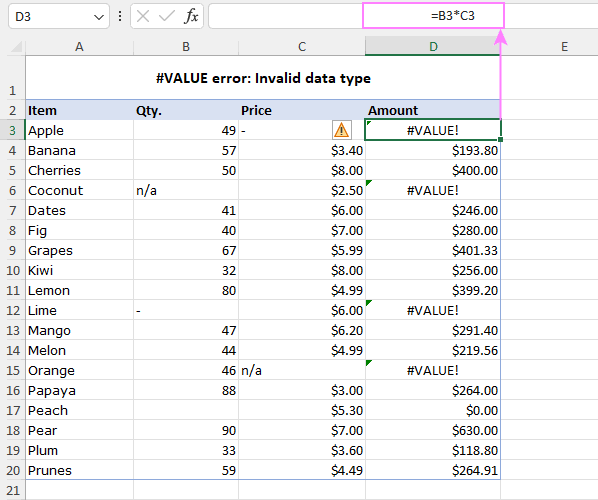Viewport: 598px width, 500px height.
Task: Select the 'Papaya' cell
Action: click(79, 390)
